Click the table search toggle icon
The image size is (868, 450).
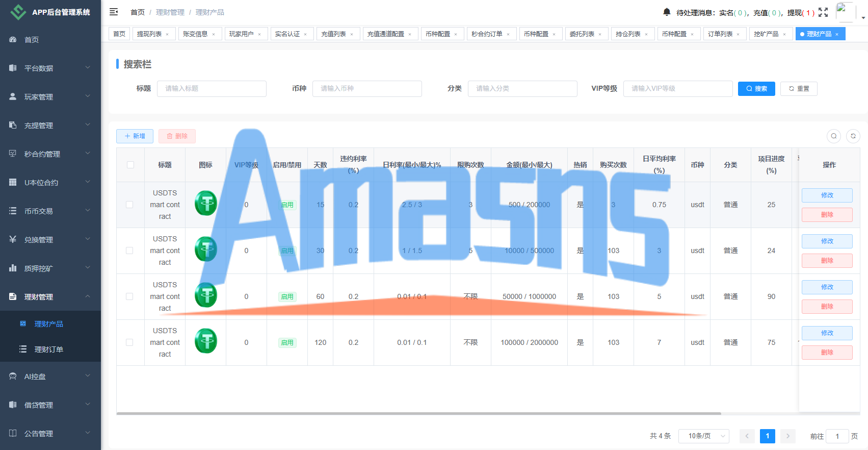point(834,136)
